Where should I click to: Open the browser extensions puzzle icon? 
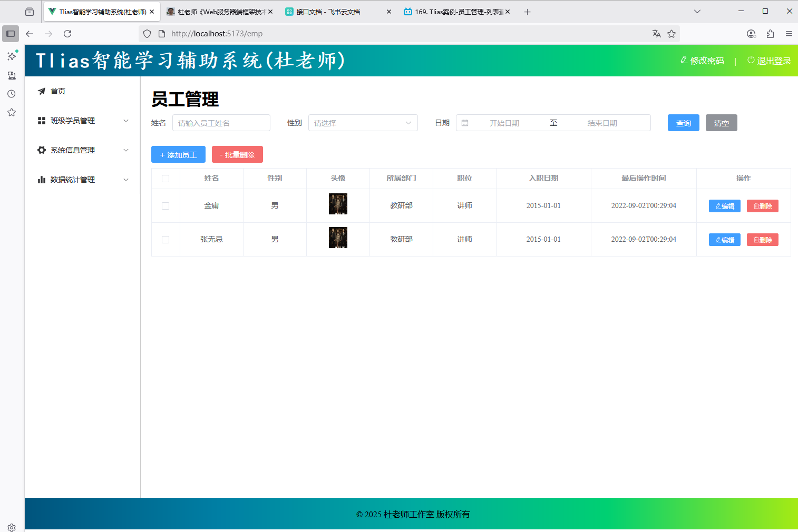pos(770,34)
